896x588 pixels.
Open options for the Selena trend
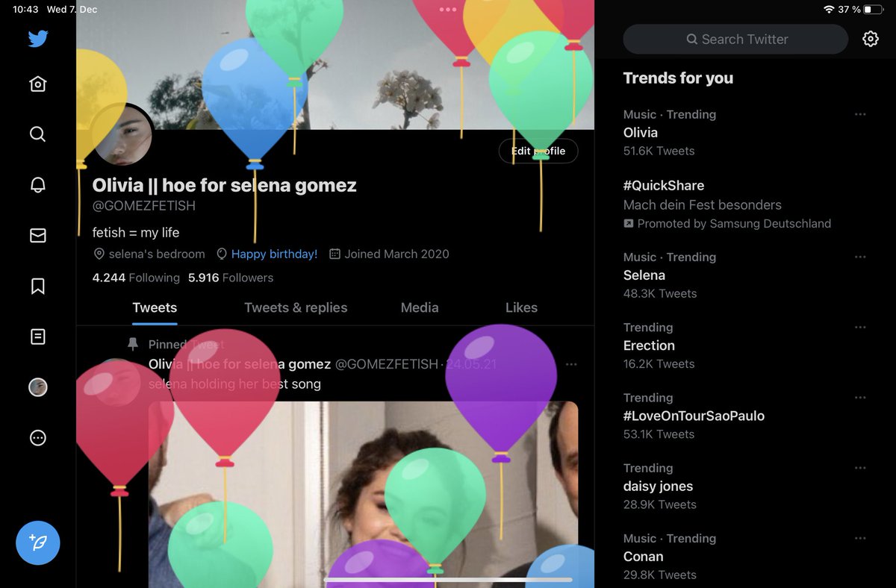[860, 257]
